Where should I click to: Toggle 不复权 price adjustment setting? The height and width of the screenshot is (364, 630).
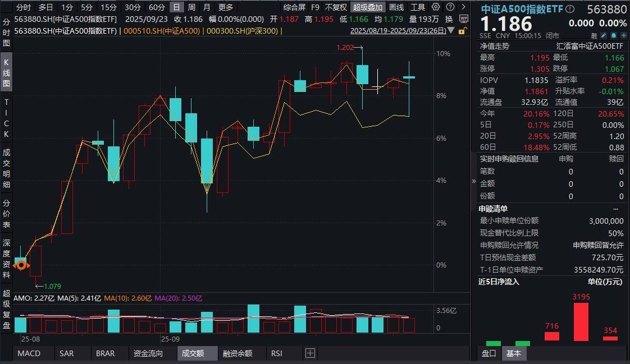[x=336, y=7]
